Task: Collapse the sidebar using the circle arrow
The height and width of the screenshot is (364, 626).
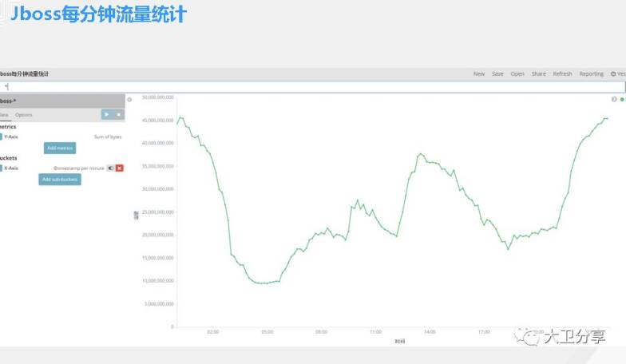Action: tap(129, 99)
